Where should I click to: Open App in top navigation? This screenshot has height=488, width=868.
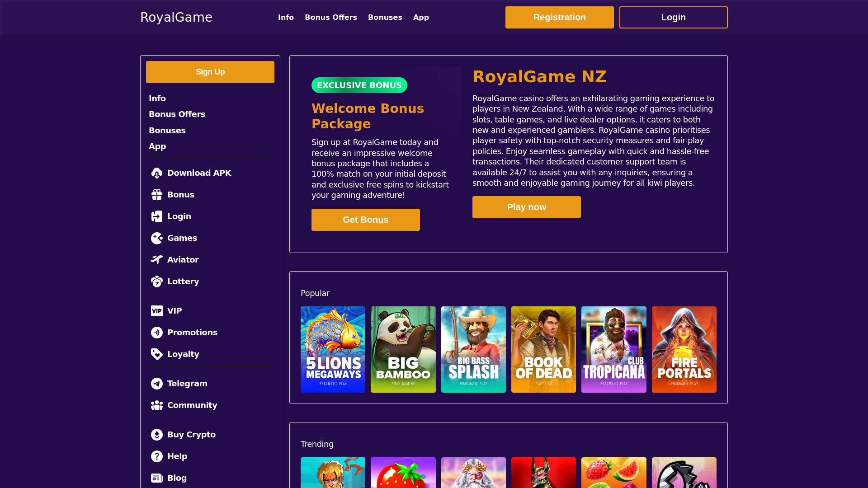(421, 17)
